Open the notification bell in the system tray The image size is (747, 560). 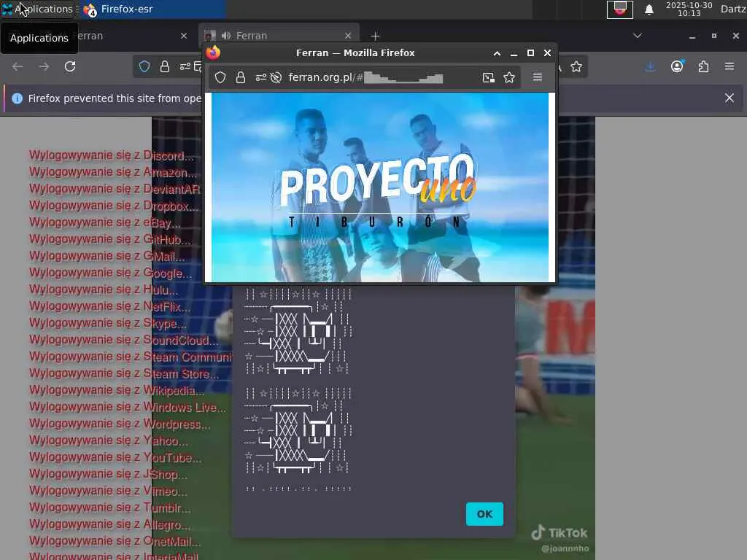[x=649, y=9]
